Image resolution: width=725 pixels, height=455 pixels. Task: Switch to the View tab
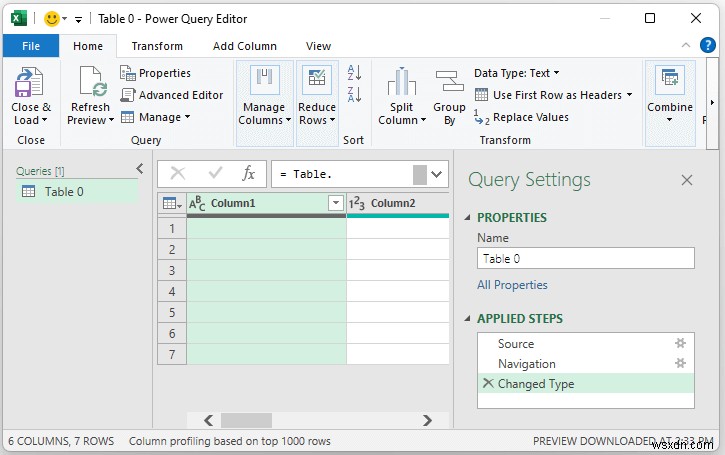pos(318,46)
